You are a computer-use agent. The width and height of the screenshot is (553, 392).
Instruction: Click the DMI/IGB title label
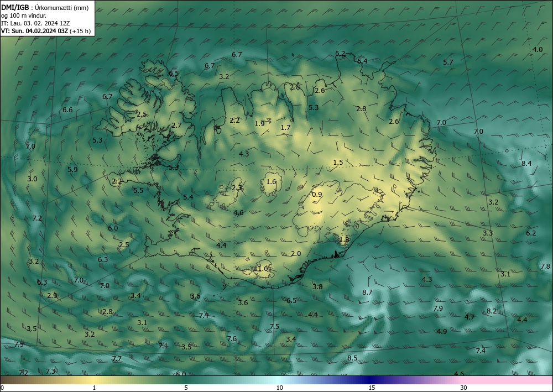(x=15, y=7)
